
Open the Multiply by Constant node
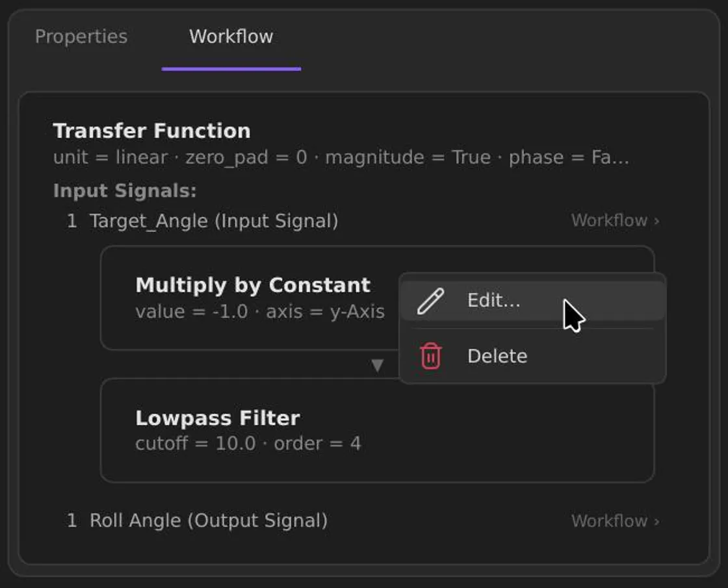[252, 285]
